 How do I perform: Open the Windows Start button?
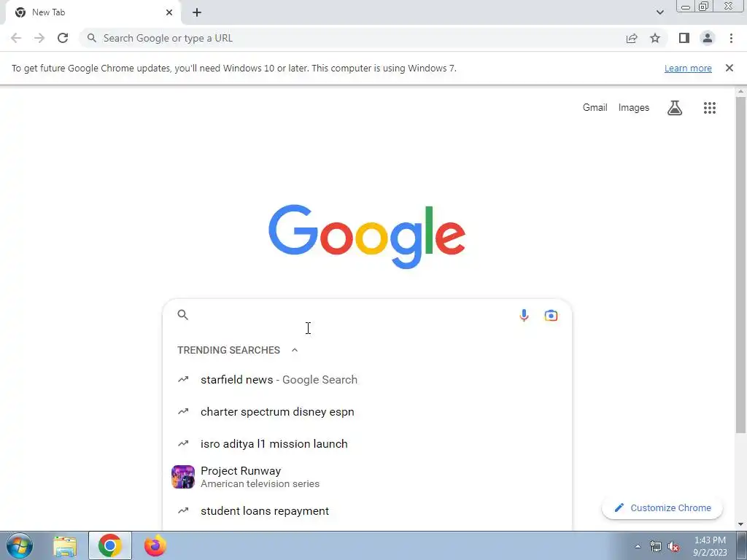(x=20, y=545)
